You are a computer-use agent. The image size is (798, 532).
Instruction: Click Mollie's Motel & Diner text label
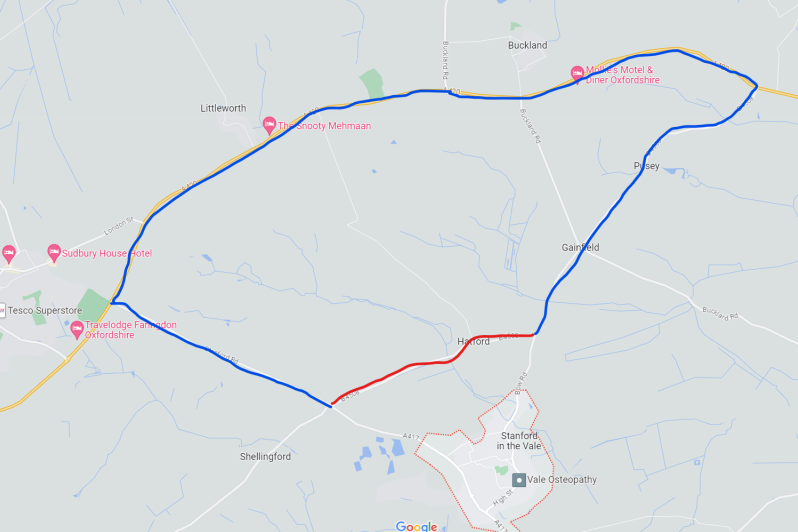(x=622, y=75)
